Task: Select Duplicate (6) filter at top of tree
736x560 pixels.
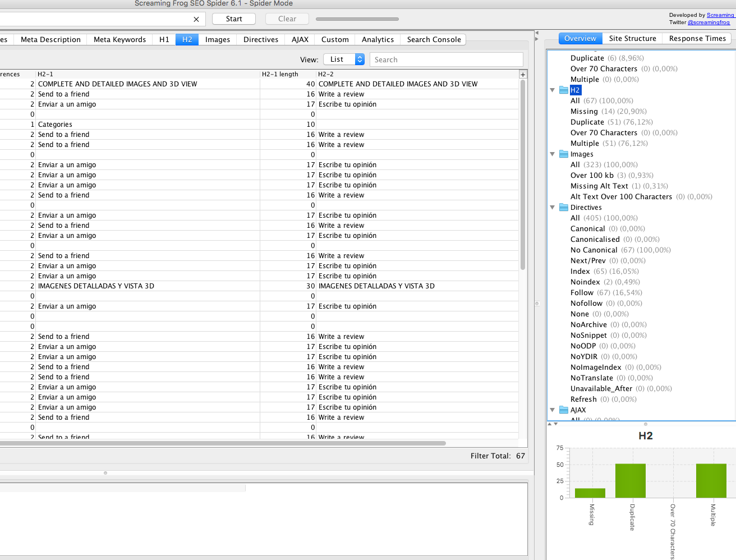Action: [607, 58]
